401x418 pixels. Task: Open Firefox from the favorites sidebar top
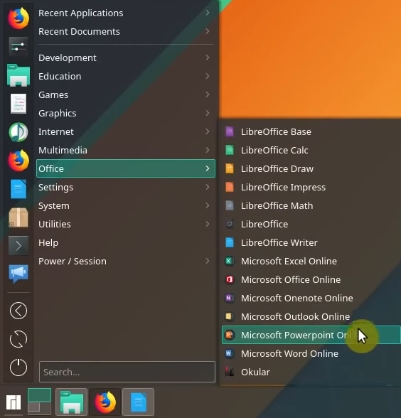[18, 18]
